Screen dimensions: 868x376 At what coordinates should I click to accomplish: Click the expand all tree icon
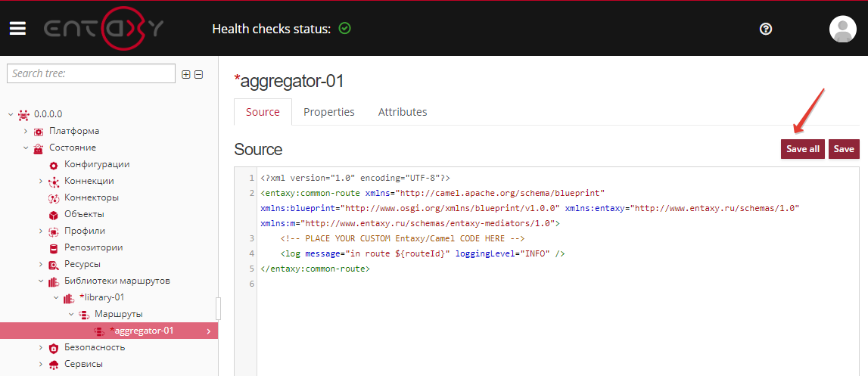[x=186, y=74]
